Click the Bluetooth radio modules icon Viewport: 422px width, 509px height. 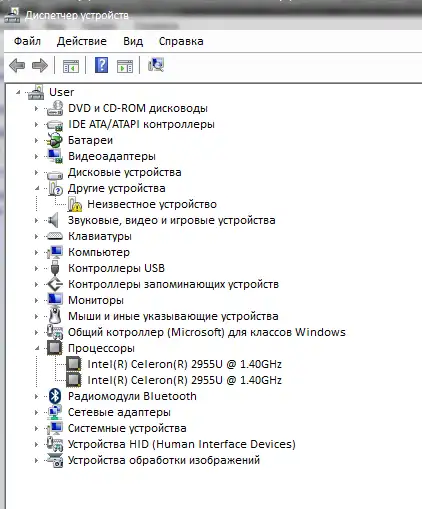click(x=55, y=396)
